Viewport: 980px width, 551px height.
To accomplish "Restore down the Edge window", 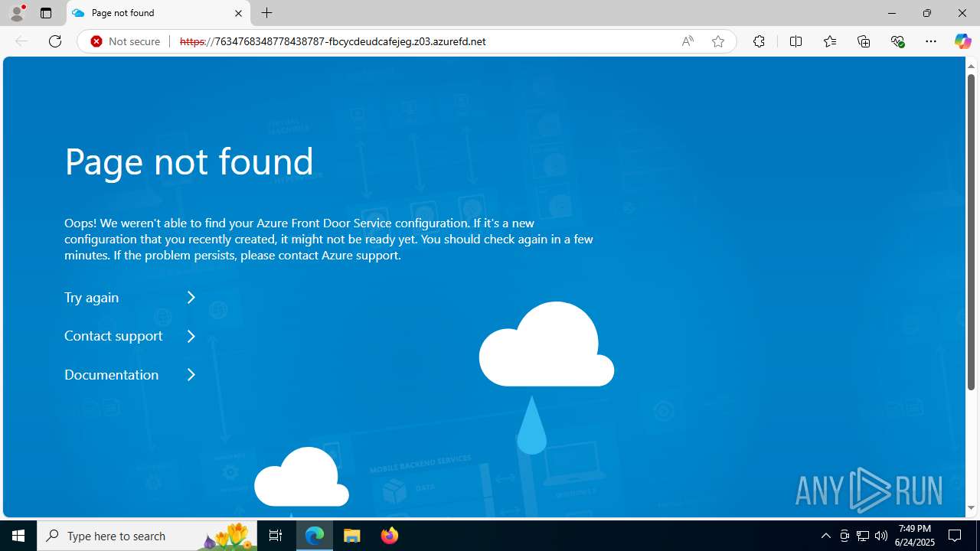I will click(x=927, y=13).
